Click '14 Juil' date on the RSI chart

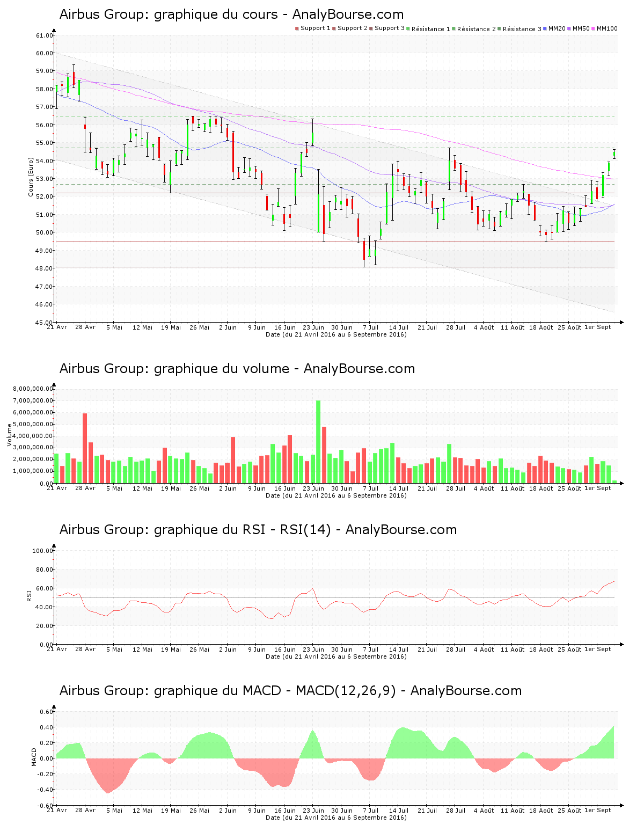click(399, 649)
